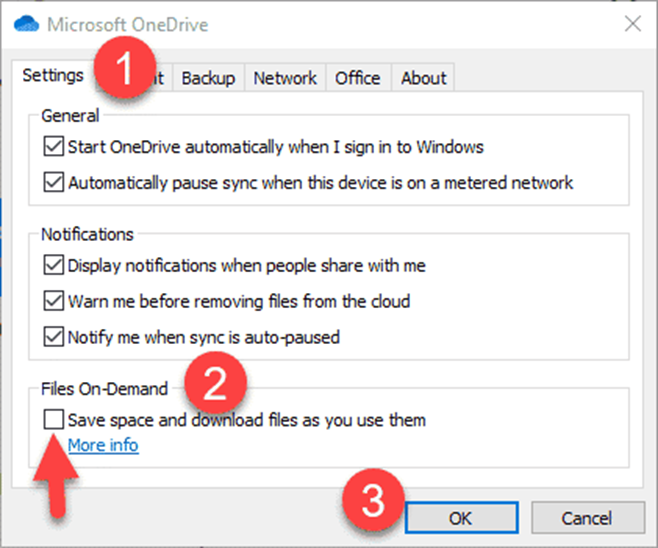Open the About tab
This screenshot has height=548, width=658.
coord(423,78)
